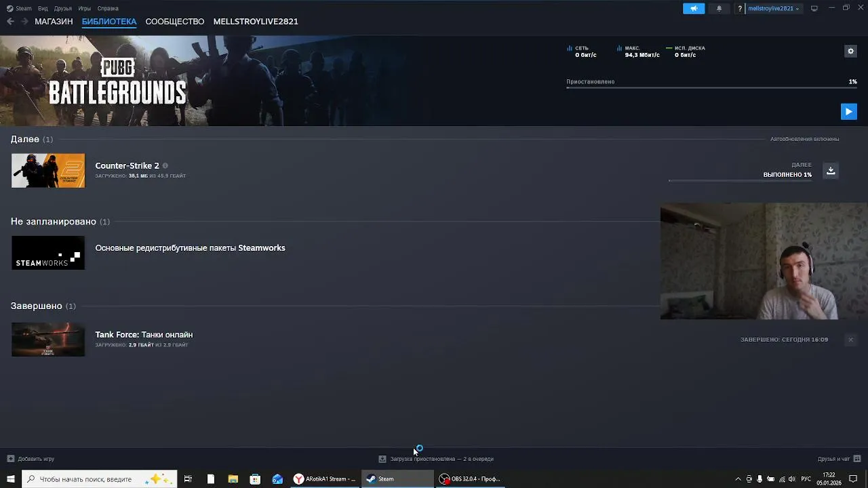Screen dimensions: 868x488
Task: Click the question mark help icon
Action: click(x=740, y=9)
